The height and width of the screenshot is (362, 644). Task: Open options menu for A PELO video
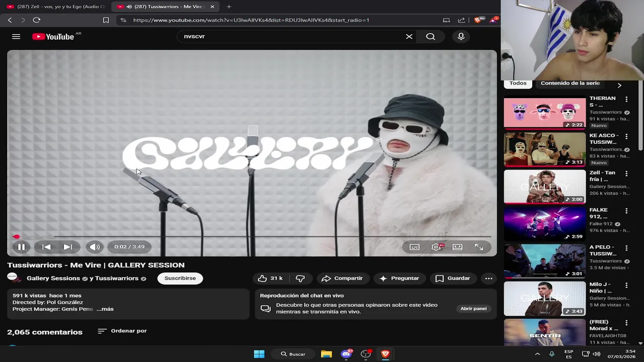point(626,248)
